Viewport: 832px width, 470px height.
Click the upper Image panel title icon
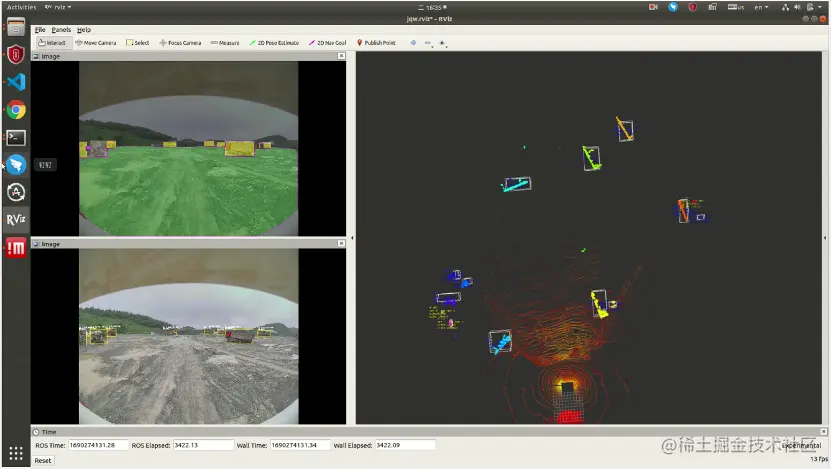[36, 56]
